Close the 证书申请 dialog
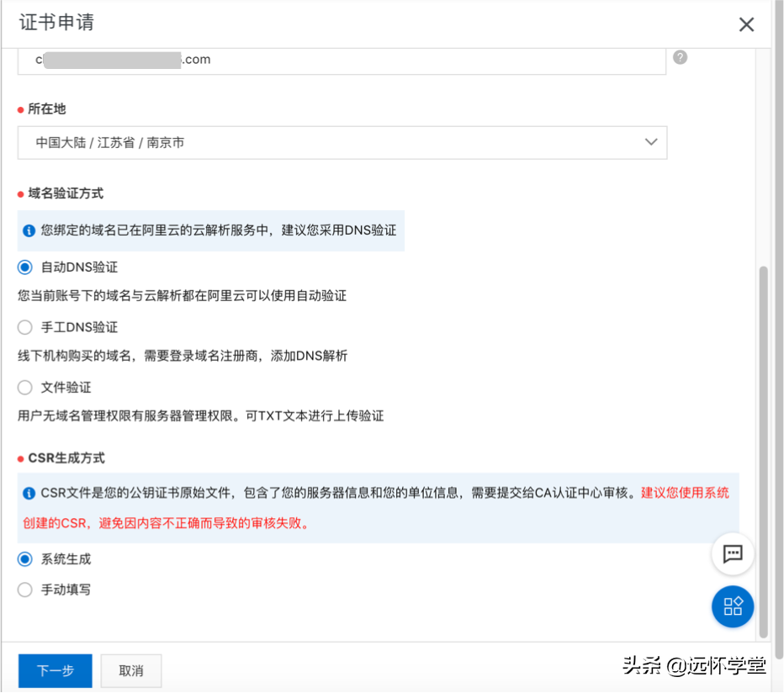 (x=746, y=24)
